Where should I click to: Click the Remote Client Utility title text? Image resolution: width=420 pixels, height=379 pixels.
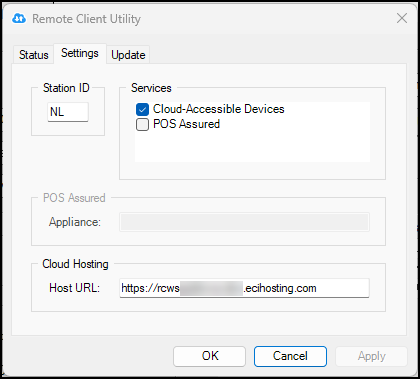coord(86,19)
